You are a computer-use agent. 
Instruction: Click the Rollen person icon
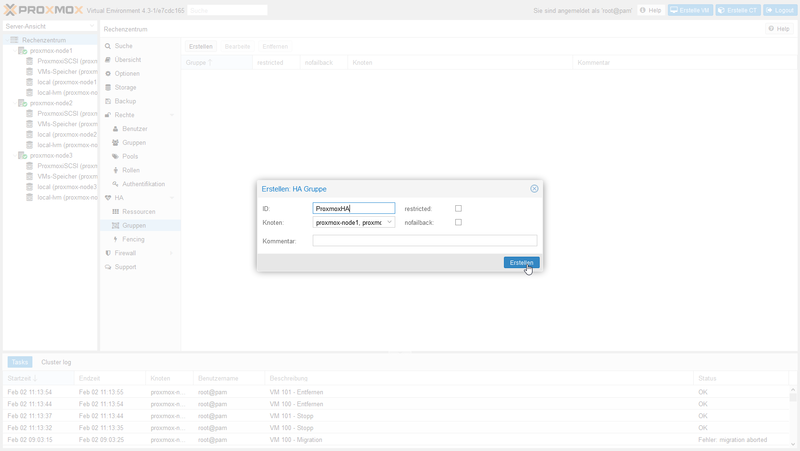click(x=115, y=170)
